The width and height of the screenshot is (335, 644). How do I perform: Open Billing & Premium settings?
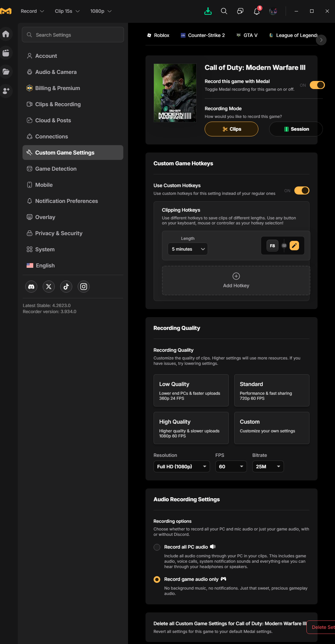point(73,88)
